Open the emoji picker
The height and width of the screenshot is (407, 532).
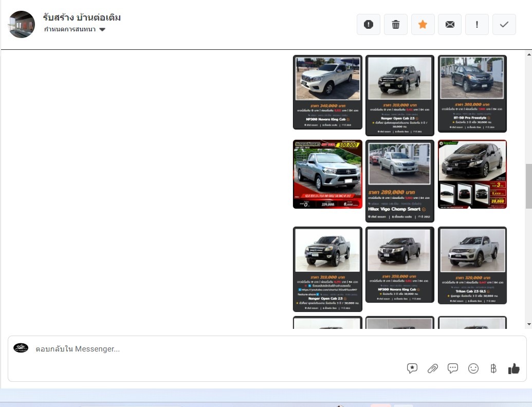(x=473, y=368)
